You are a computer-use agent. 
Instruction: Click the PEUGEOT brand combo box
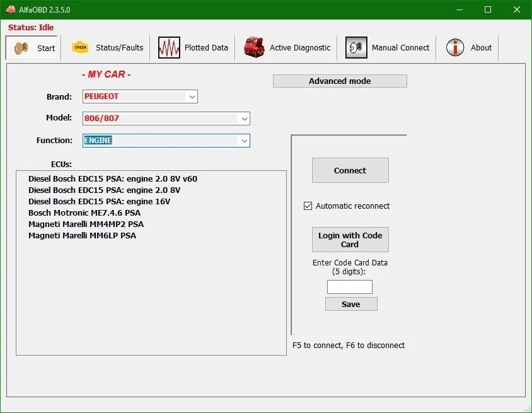pos(140,96)
